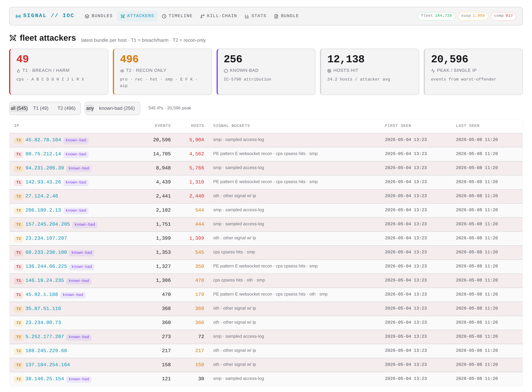Click the EVENTS column header

click(163, 126)
